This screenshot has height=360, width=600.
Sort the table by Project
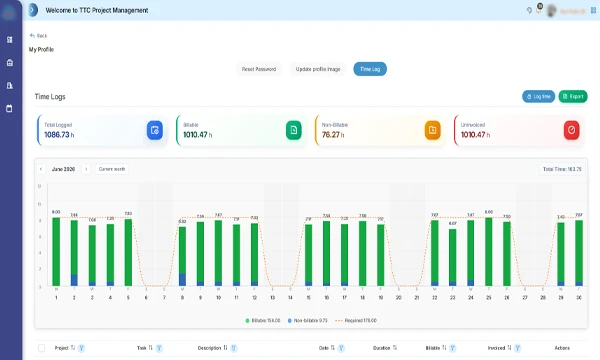click(73, 348)
